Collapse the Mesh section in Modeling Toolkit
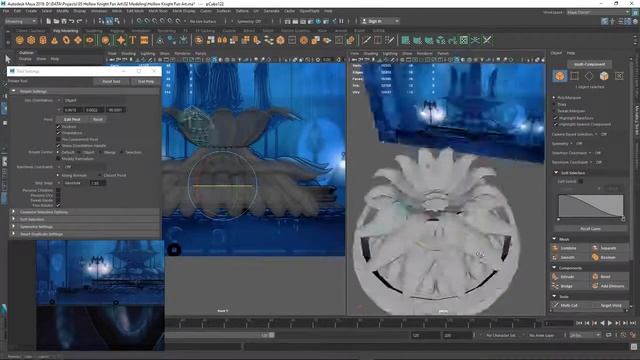This screenshot has height=360, width=640. coord(554,239)
